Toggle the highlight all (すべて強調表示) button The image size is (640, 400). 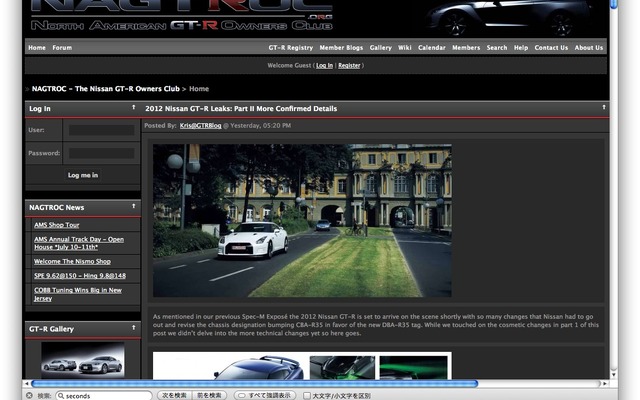tap(264, 396)
